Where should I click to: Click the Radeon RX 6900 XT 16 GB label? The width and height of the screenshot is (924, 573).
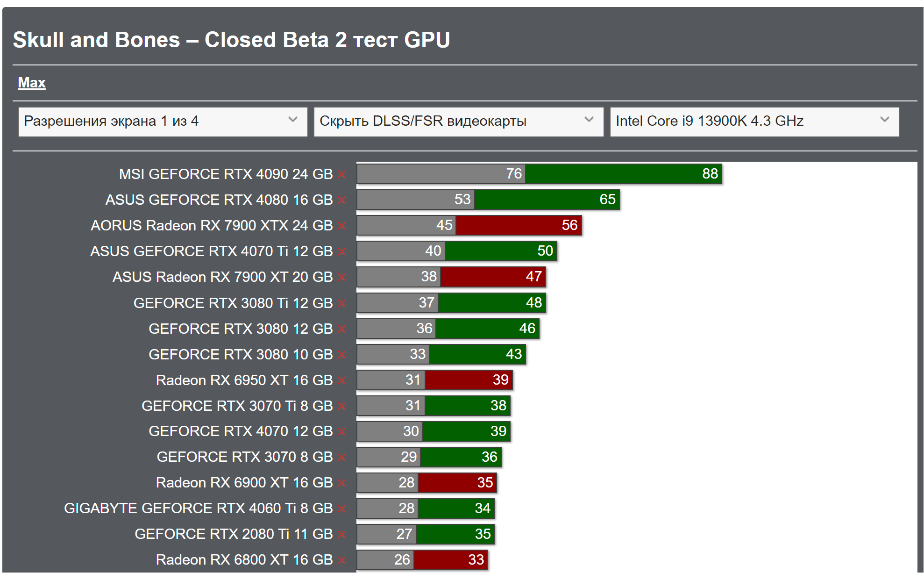244,483
